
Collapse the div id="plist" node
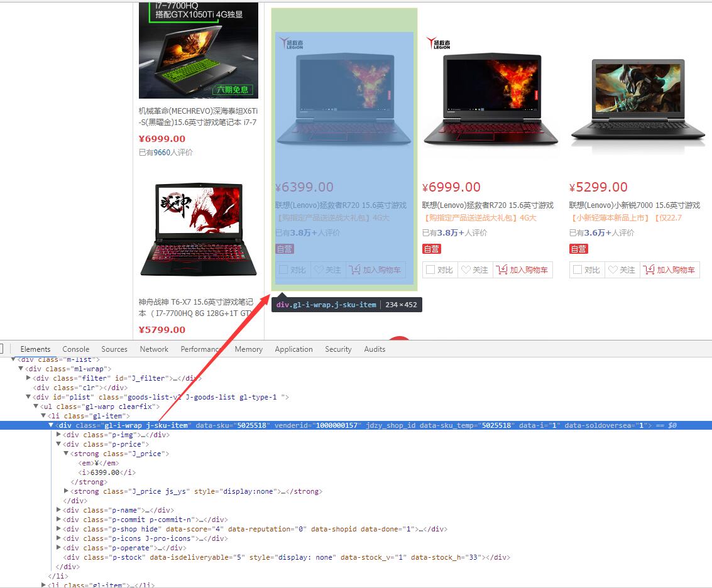tap(28, 397)
